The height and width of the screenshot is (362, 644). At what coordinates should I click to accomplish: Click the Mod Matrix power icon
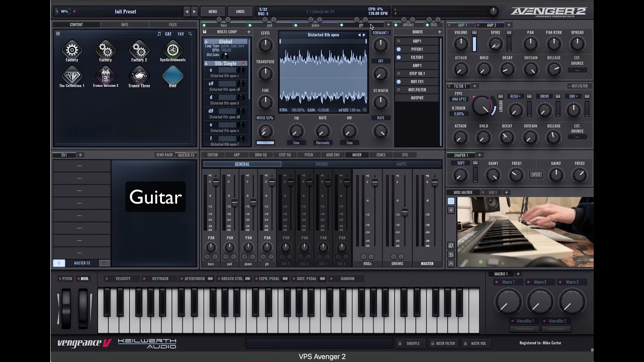click(451, 201)
